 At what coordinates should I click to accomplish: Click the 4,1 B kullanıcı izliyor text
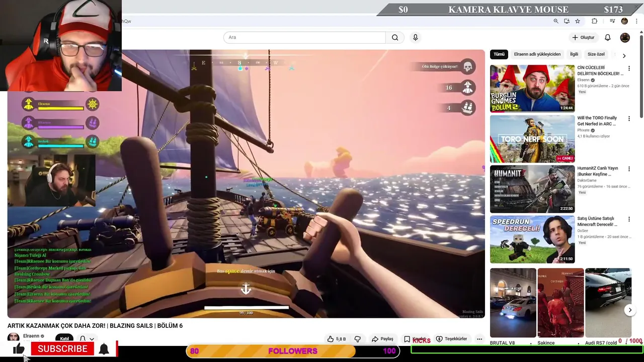(x=594, y=136)
